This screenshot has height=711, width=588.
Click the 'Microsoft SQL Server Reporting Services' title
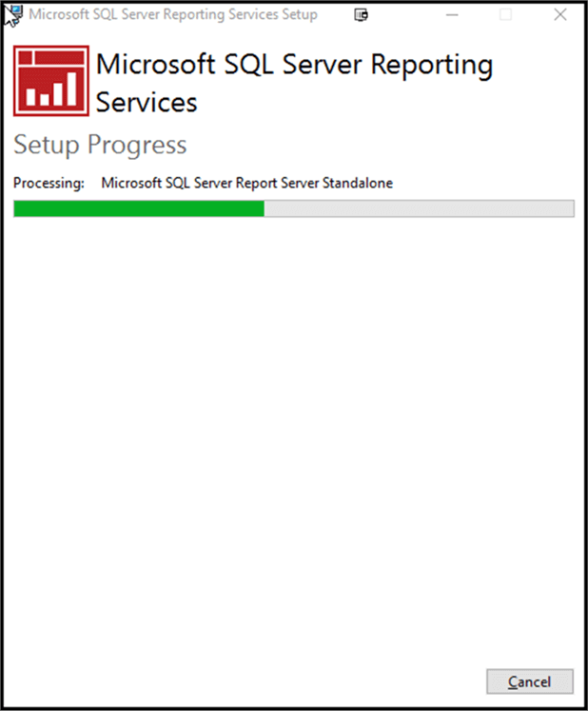point(294,83)
